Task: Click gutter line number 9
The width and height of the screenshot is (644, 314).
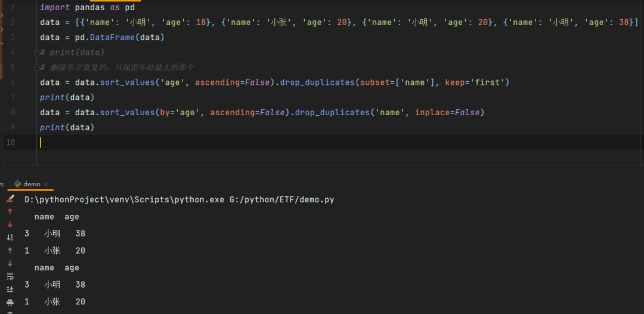Action: [13, 127]
